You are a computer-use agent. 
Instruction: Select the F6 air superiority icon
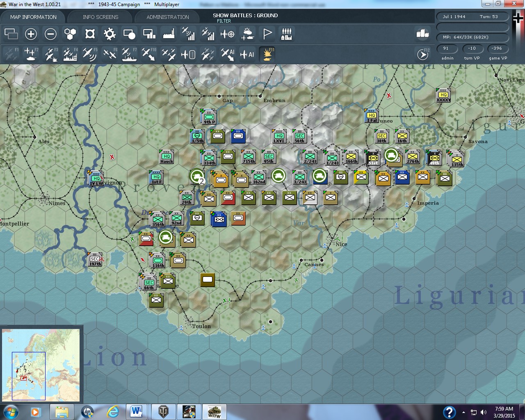(110, 54)
